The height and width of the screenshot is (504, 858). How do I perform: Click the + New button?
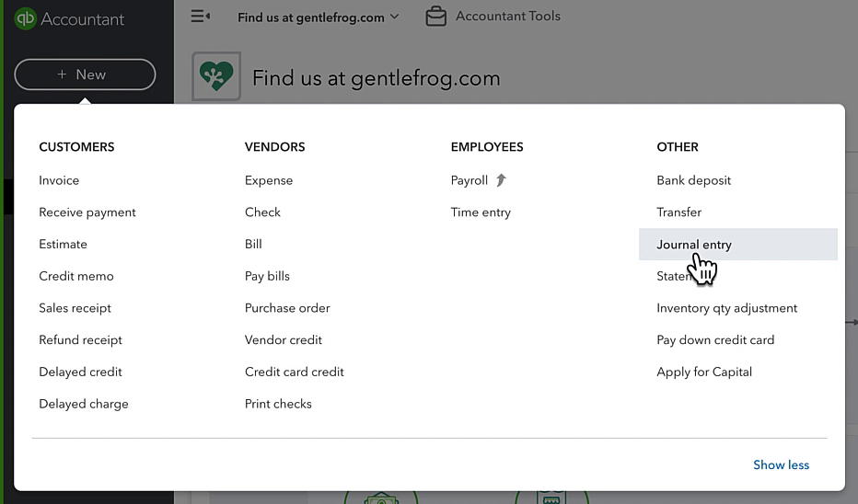(x=85, y=74)
